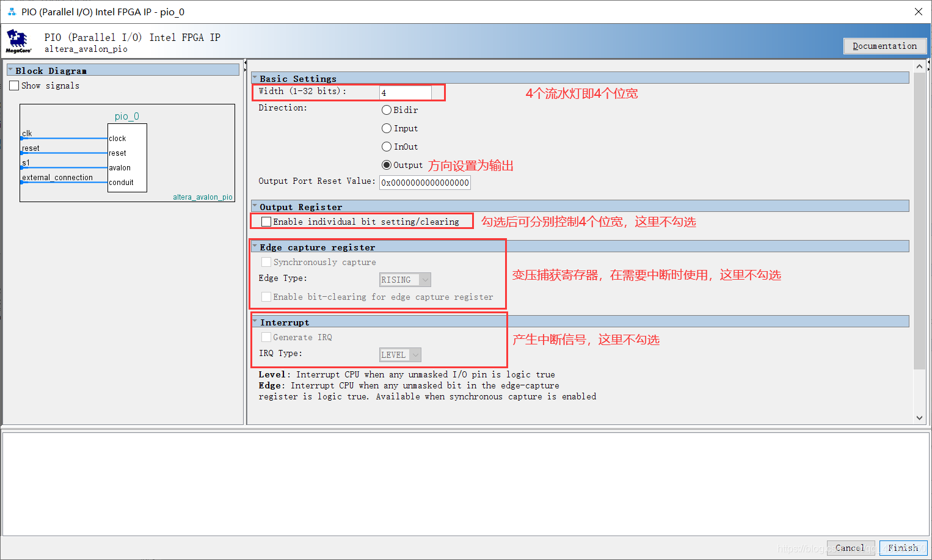Viewport: 932px width, 560px height.
Task: Open the IRQ Type LEVEL dropdown
Action: pyautogui.click(x=401, y=355)
